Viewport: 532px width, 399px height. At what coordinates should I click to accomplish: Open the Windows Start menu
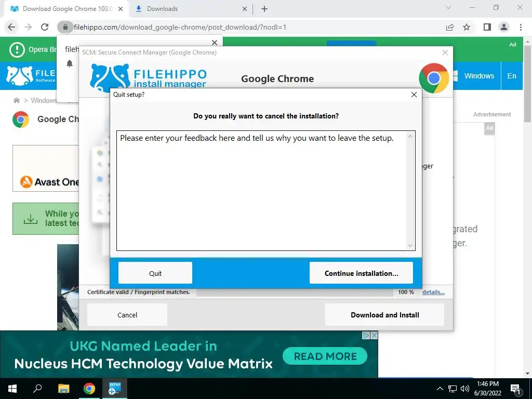(x=12, y=389)
